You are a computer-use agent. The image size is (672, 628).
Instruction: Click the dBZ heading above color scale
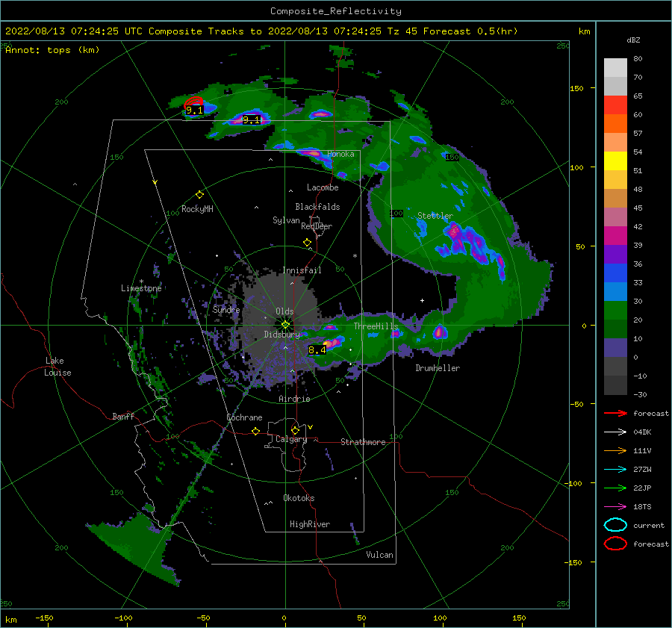click(x=633, y=40)
